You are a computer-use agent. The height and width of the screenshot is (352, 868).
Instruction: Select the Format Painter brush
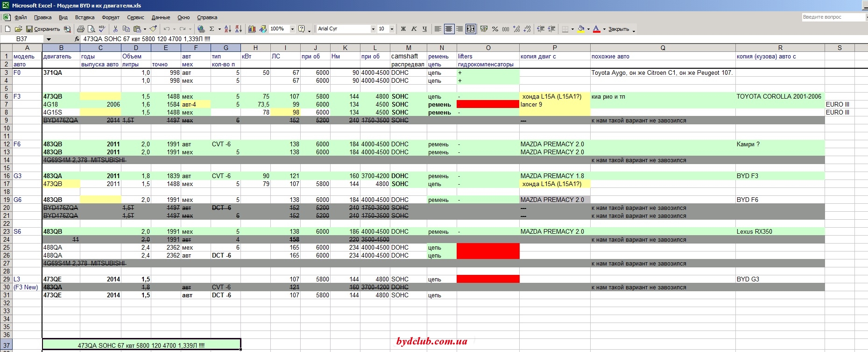[x=153, y=29]
